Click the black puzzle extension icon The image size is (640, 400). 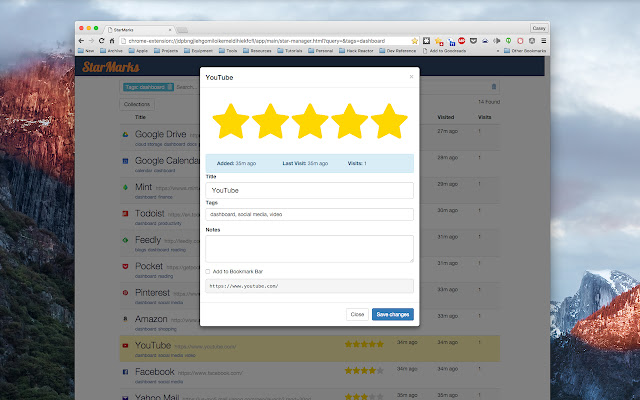tap(427, 41)
